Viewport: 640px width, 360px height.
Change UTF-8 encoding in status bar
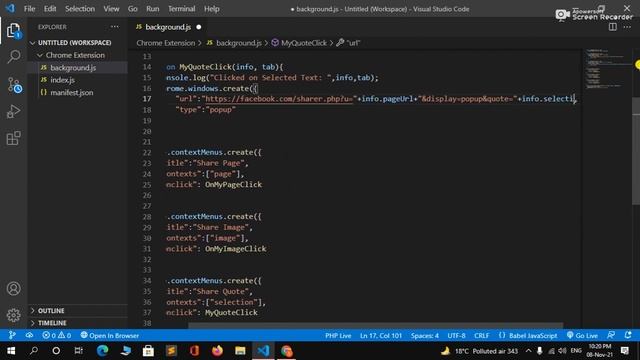pos(456,335)
